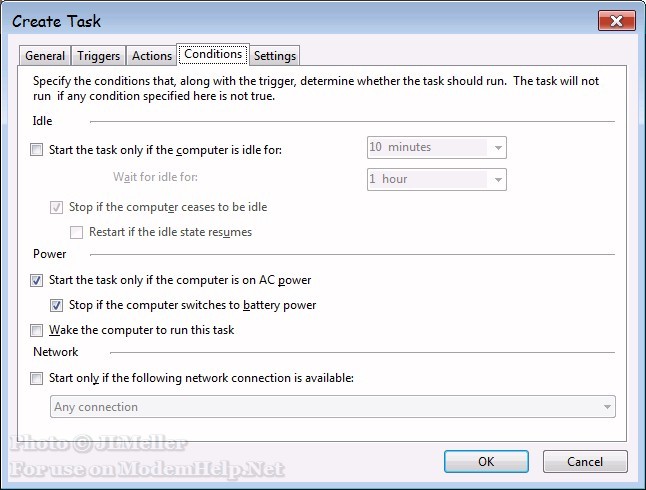This screenshot has width=646, height=490.
Task: Click the Conditions tab
Action: point(213,54)
